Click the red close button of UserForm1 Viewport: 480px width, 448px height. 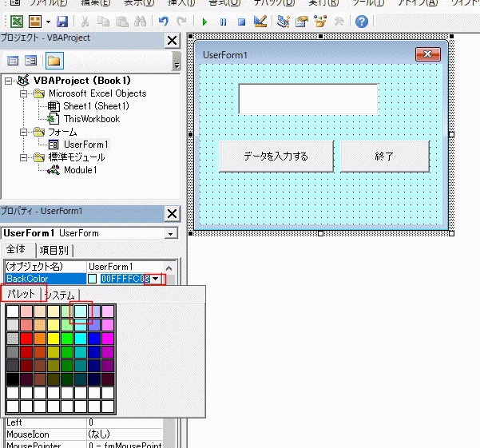[428, 54]
